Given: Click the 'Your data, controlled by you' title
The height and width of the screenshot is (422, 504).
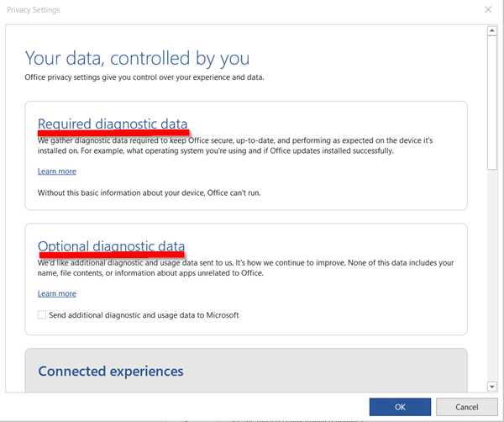Looking at the screenshot, I should (137, 58).
